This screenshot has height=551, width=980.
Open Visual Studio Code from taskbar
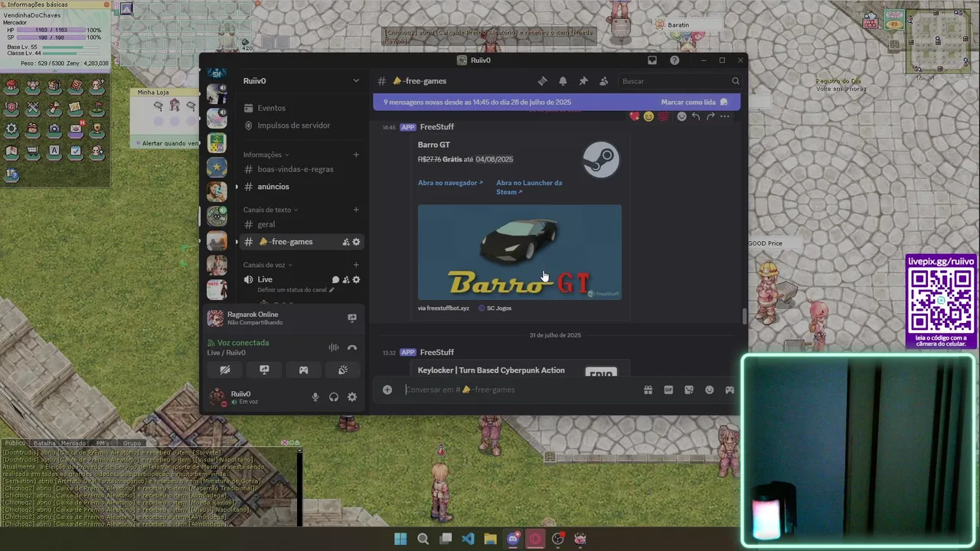click(x=468, y=539)
